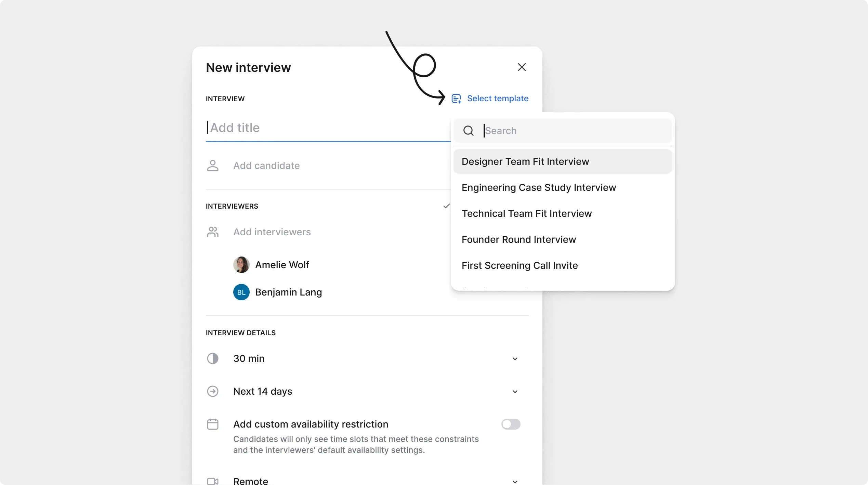The height and width of the screenshot is (485, 868).
Task: Click the checkmark beside INTERVIEWERS
Action: click(446, 206)
